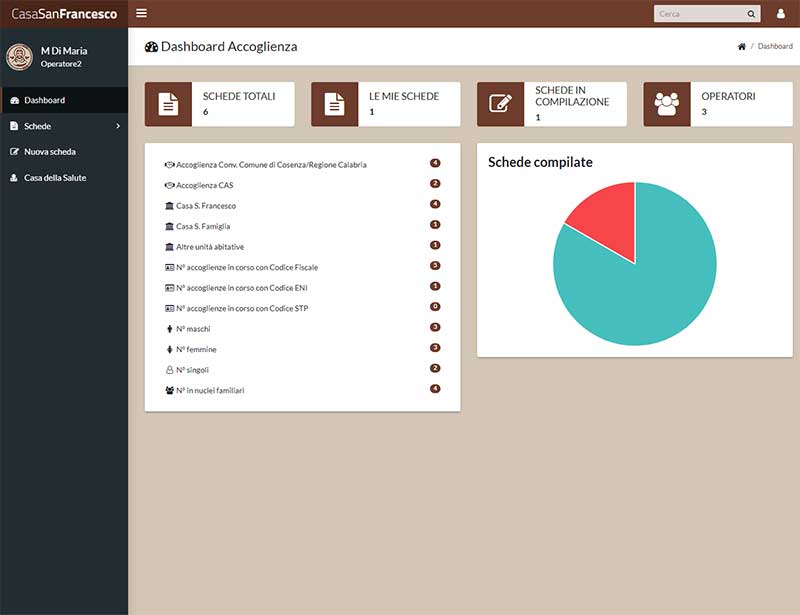The height and width of the screenshot is (615, 800).
Task: Click ID card icon beside Codice ENI
Action: pyautogui.click(x=169, y=288)
